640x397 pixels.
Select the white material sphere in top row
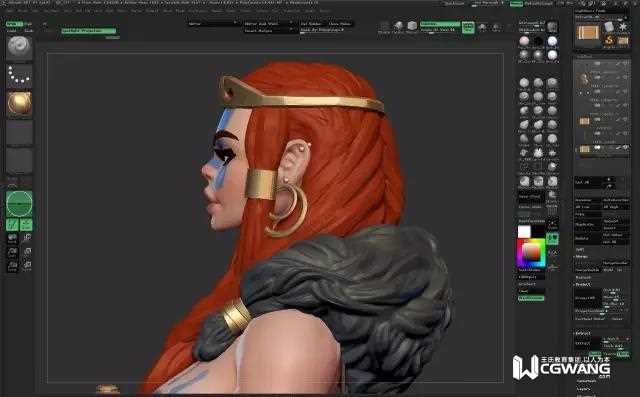552,42
